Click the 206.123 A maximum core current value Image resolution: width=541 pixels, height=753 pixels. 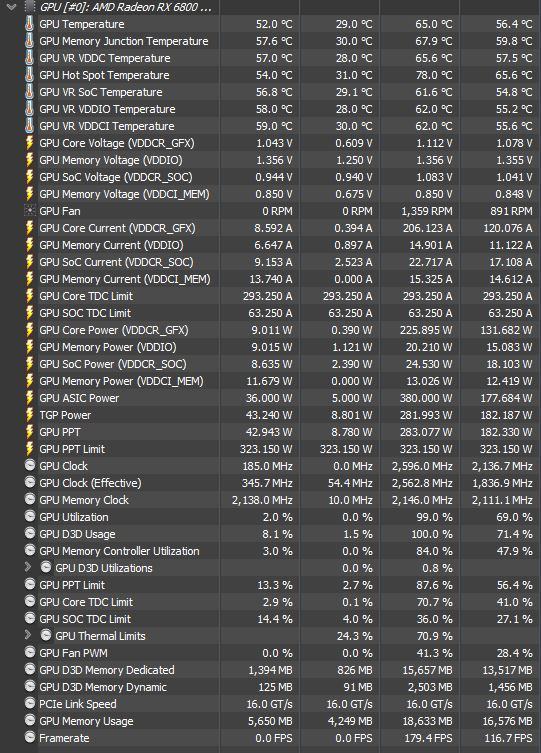click(x=427, y=228)
